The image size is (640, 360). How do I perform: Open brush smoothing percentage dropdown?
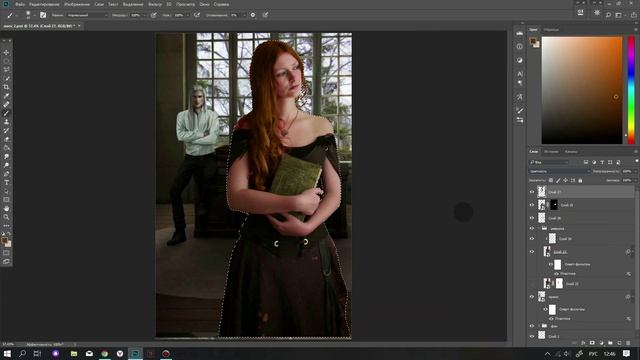click(x=244, y=15)
